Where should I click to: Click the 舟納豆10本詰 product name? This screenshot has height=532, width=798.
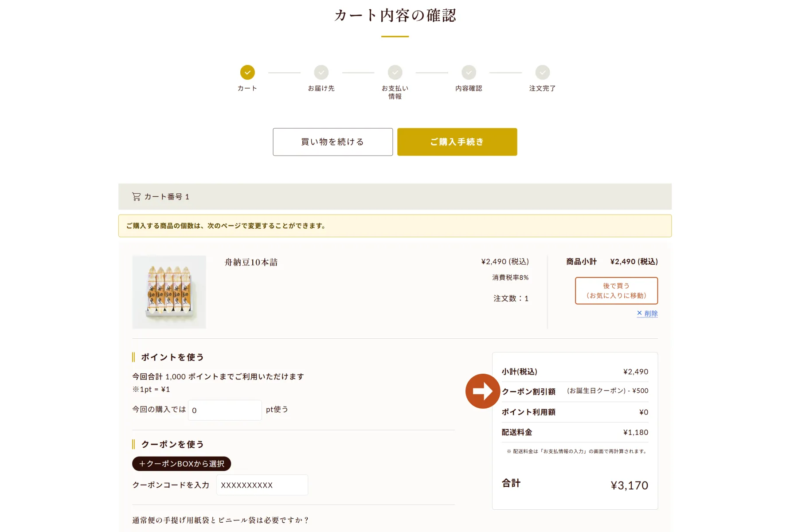[251, 262]
